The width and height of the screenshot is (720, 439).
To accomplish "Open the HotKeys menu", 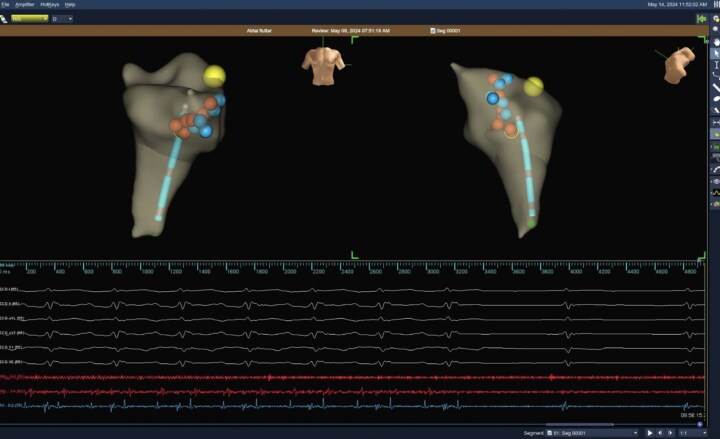I will pyautogui.click(x=50, y=5).
